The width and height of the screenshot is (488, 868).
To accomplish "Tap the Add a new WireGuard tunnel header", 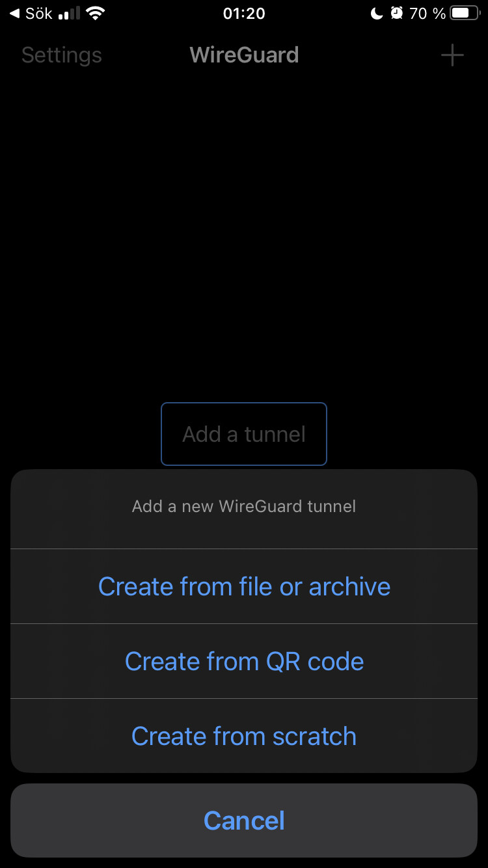I will coord(244,506).
